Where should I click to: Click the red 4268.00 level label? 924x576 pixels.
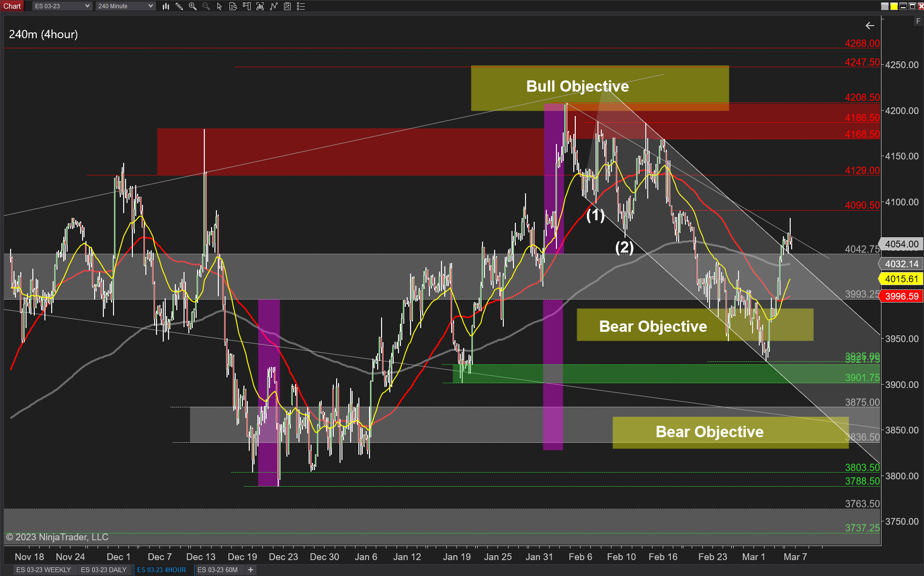pyautogui.click(x=862, y=43)
